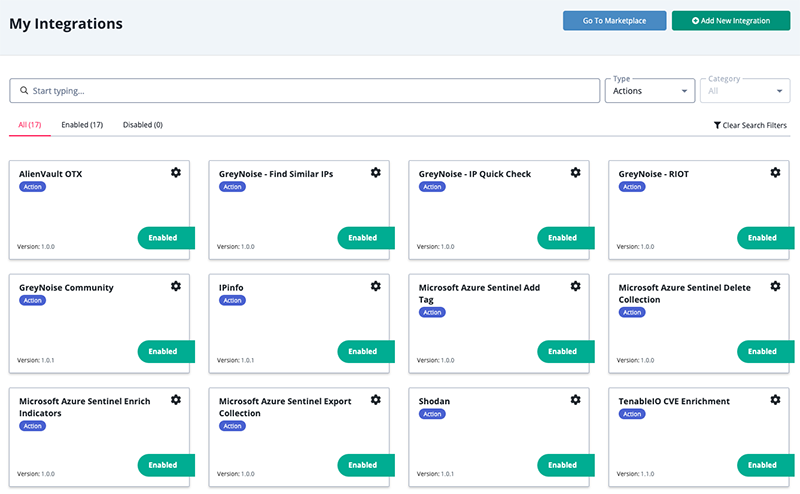Click Action badge on IPinfo card
The image size is (800, 494).
pyautogui.click(x=232, y=301)
